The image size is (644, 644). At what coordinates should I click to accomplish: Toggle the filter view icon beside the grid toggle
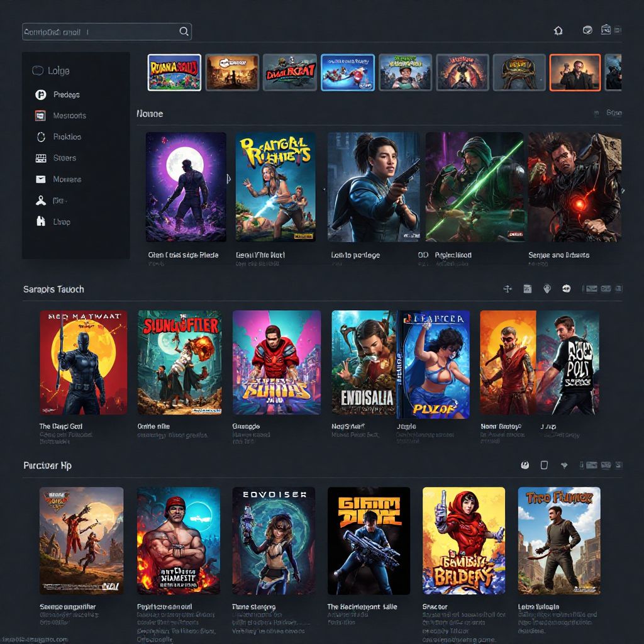620,288
